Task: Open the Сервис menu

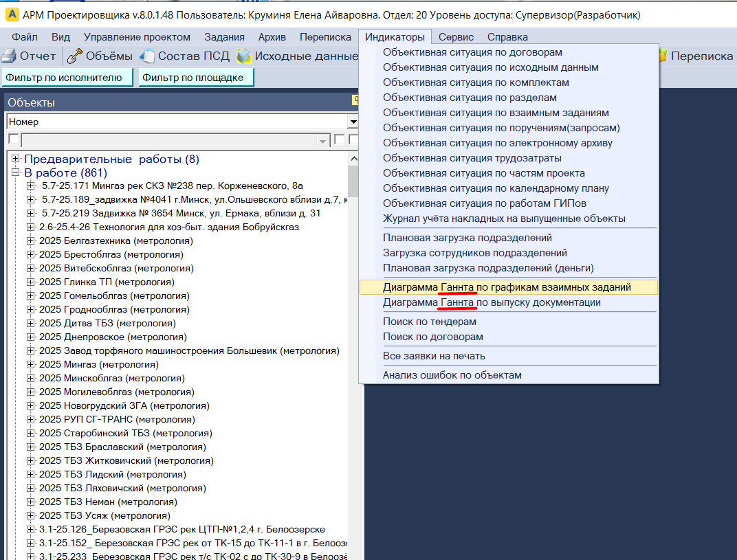Action: pyautogui.click(x=455, y=37)
